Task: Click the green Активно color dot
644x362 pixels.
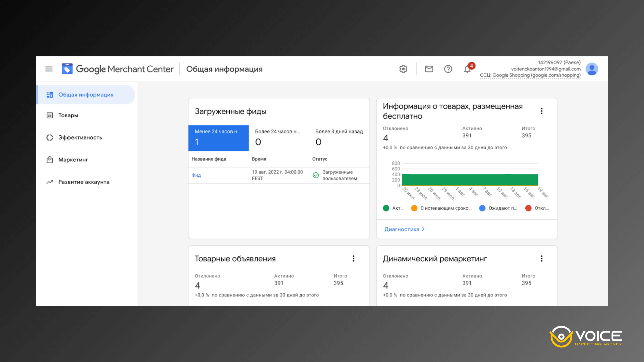Action: pyautogui.click(x=386, y=208)
